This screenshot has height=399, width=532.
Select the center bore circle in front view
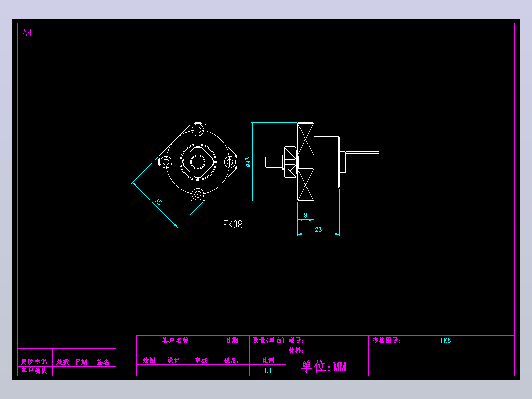tap(198, 162)
